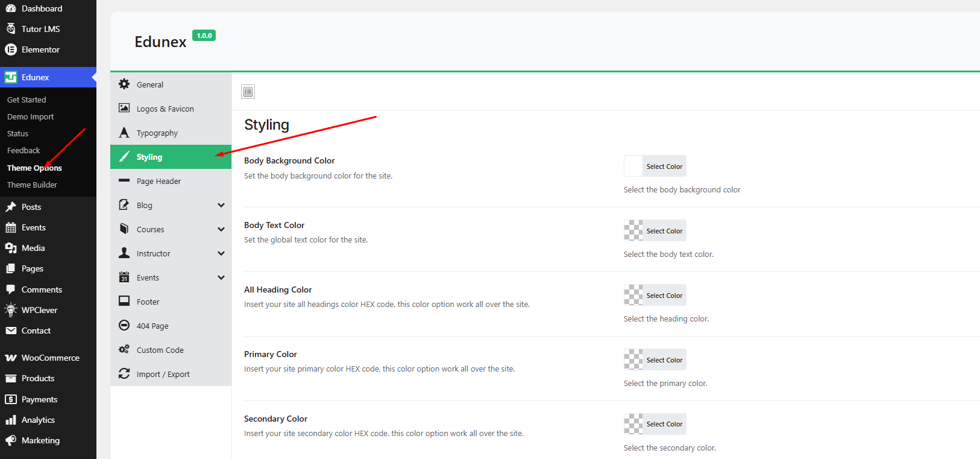Click the Body Background Color swatch

pyautogui.click(x=633, y=166)
